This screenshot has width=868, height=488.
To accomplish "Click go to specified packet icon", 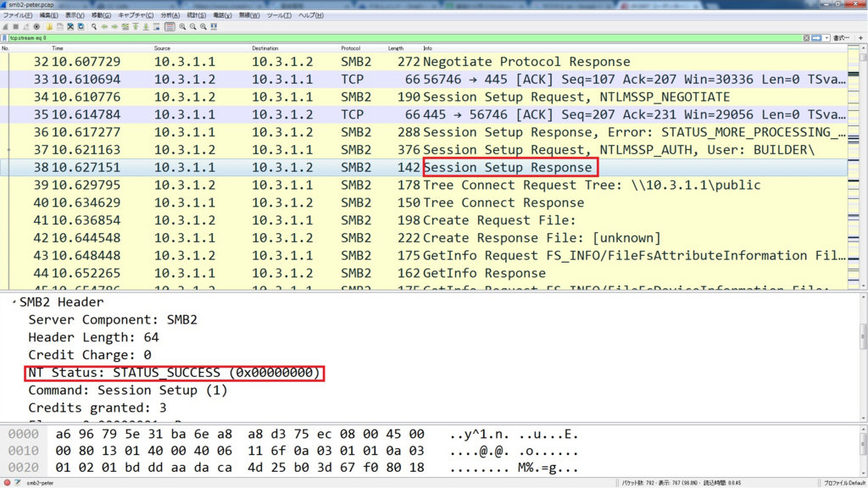I will click(x=125, y=26).
